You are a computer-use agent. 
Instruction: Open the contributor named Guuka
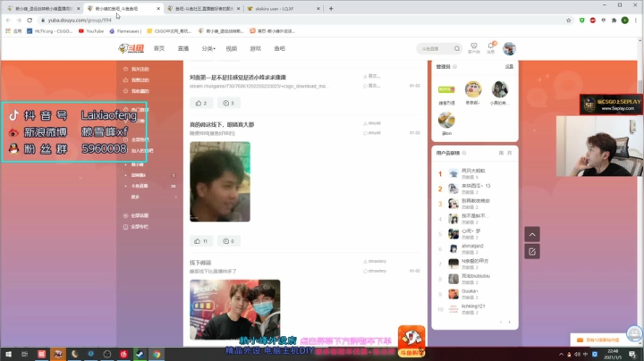click(x=470, y=290)
